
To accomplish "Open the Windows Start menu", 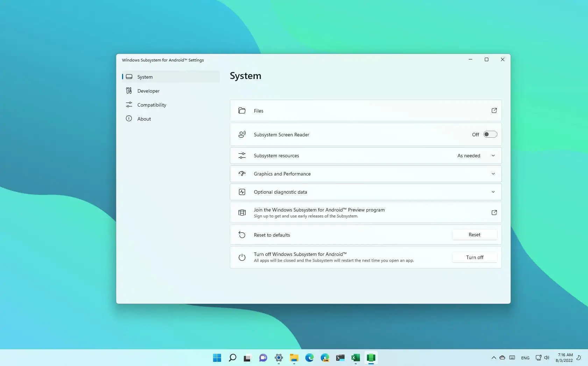I will pyautogui.click(x=217, y=358).
